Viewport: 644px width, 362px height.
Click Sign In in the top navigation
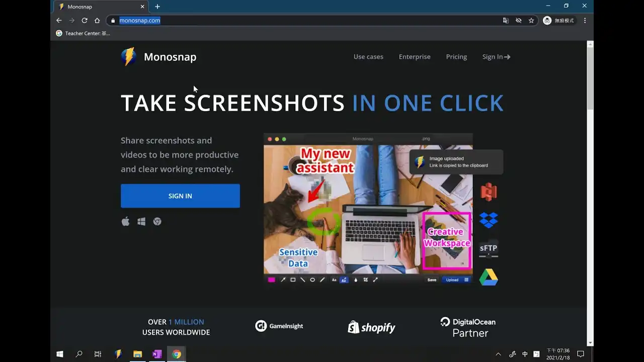496,57
